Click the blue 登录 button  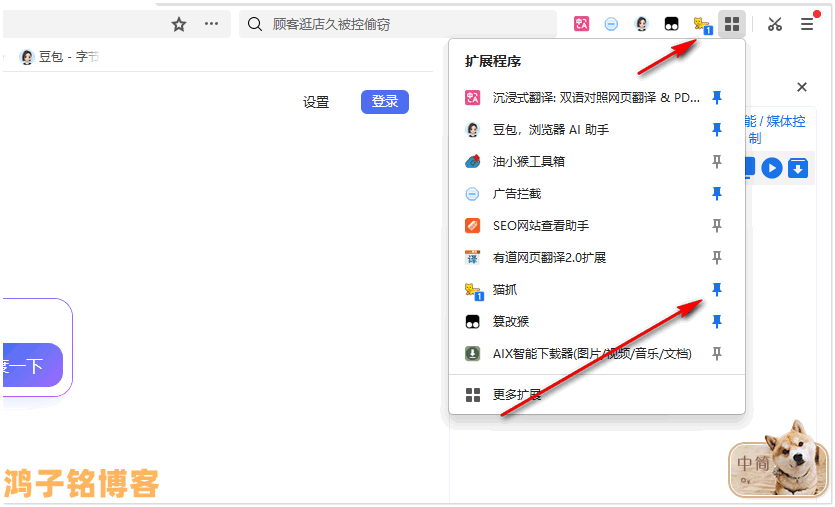coord(385,101)
